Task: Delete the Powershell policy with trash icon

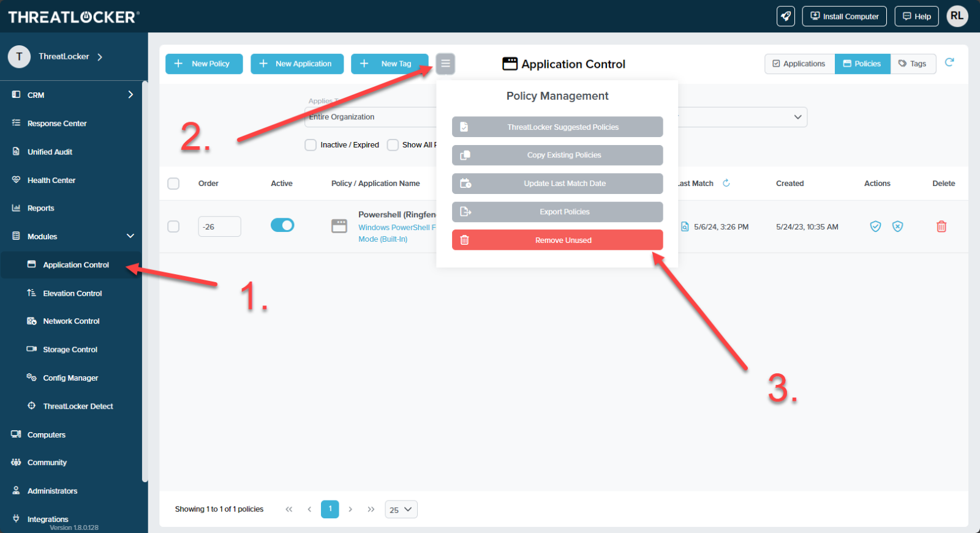Action: (x=941, y=226)
